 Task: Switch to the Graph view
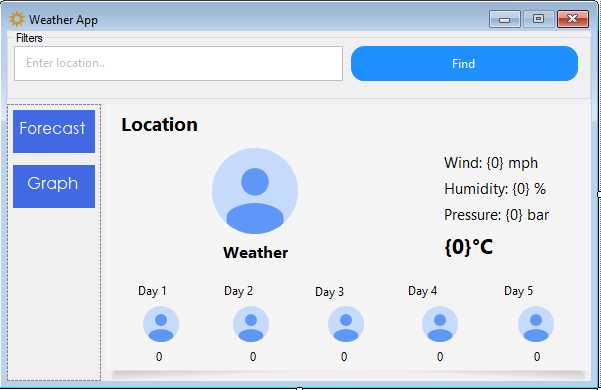54,187
